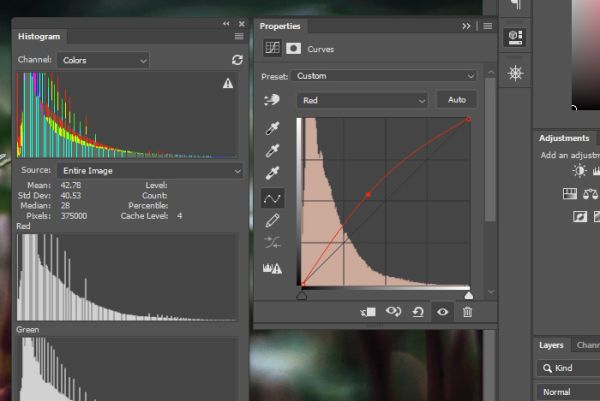Add a Brightness/Contrast adjustment
600x401 pixels.
580,171
